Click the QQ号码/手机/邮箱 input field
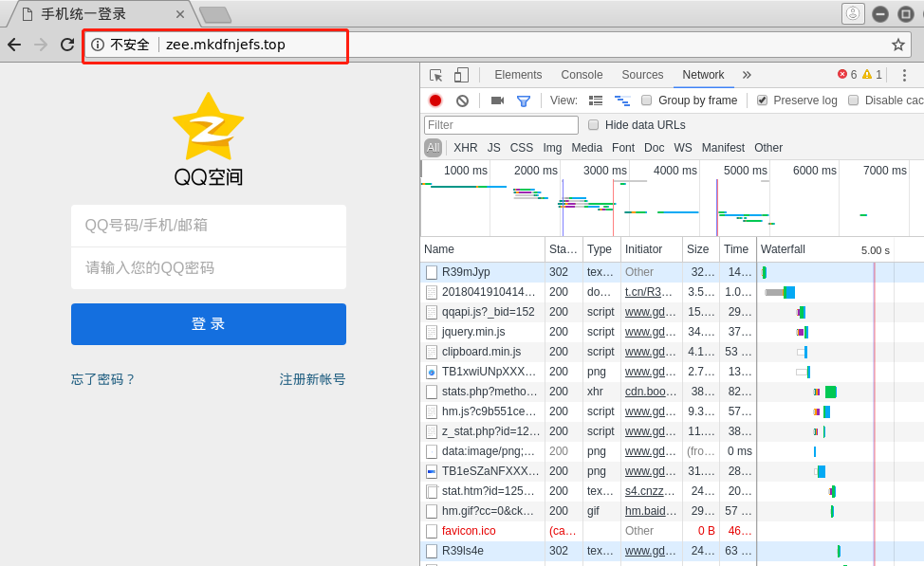This screenshot has height=566, width=924. pos(209,226)
